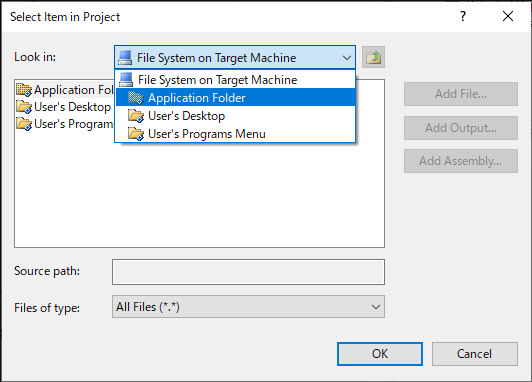Click the Cancel button
The height and width of the screenshot is (382, 532).
click(x=475, y=354)
